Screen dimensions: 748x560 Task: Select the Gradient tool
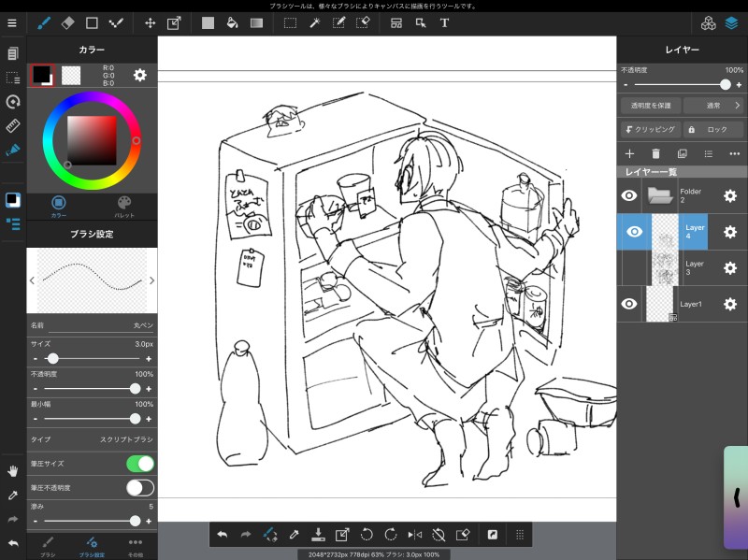pyautogui.click(x=256, y=22)
